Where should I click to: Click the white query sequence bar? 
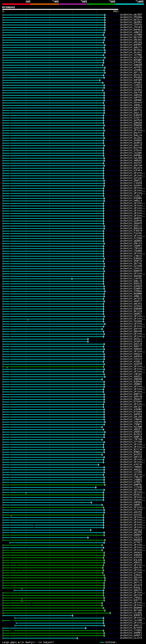click(x=60, y=10)
